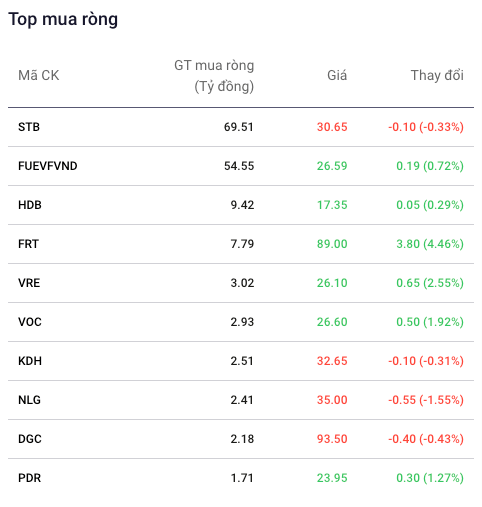Select the VRE stock code
Screen dimensions: 482x507
tap(29, 283)
